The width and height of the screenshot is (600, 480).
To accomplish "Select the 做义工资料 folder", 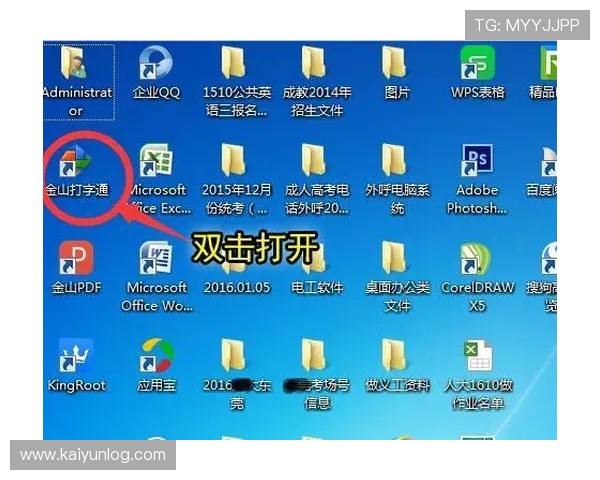I will 394,355.
